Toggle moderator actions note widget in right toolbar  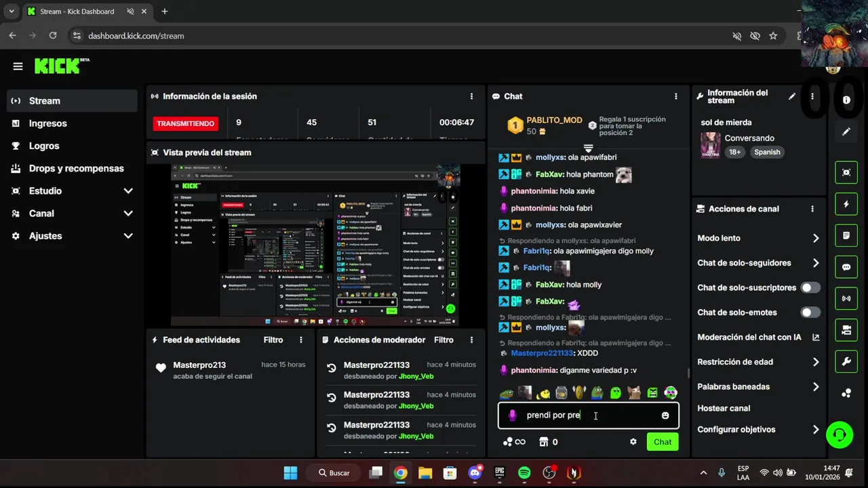pos(846,236)
